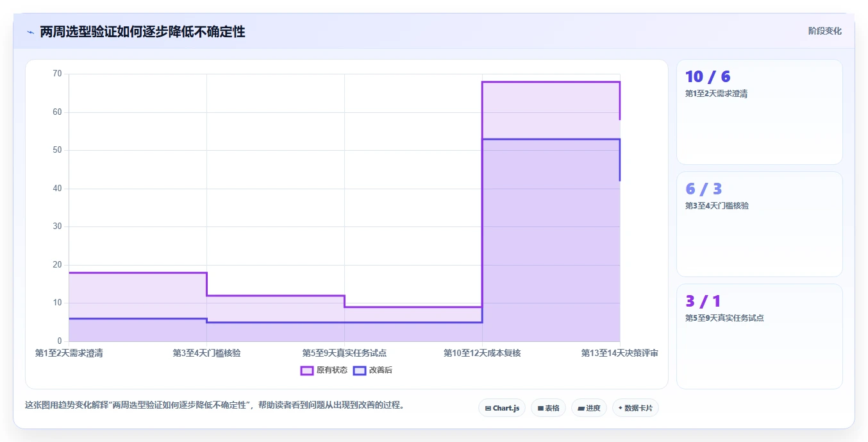
Task: Click the 阶段变化 label in header
Action: pyautogui.click(x=824, y=31)
